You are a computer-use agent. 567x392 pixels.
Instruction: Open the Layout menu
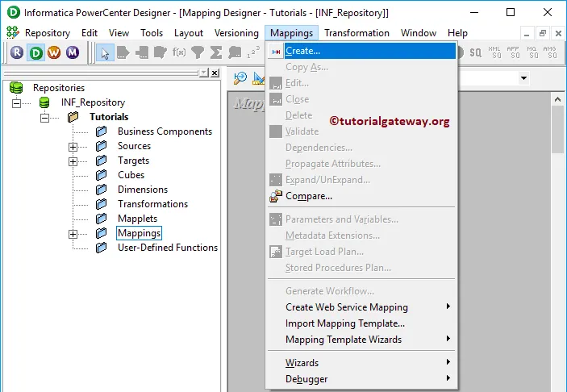click(x=189, y=33)
